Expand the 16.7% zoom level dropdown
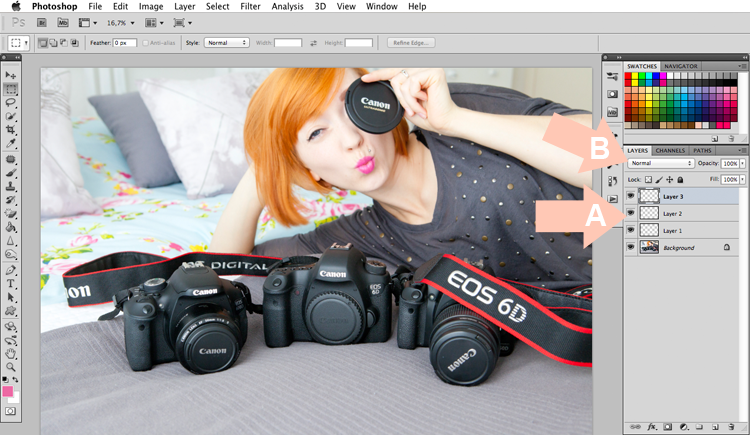Viewport: 750px width, 435px height. click(121, 23)
